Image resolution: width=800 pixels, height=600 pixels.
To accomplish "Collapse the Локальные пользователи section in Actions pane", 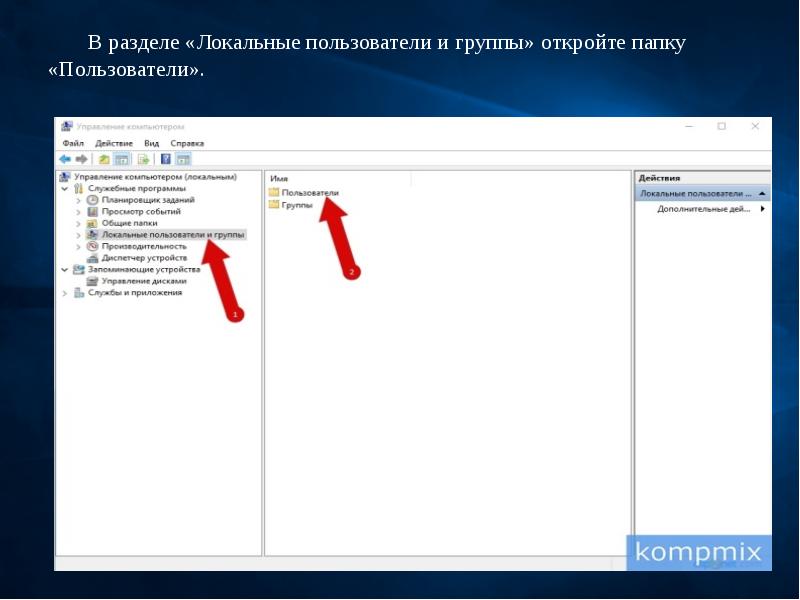I will click(x=763, y=192).
